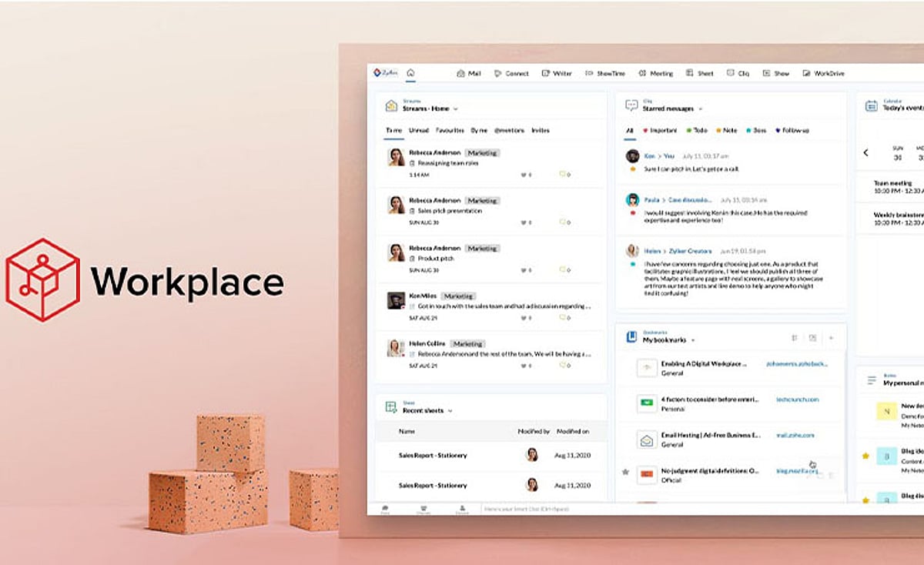Open the Cliq app tab
This screenshot has height=565, width=924.
pos(738,73)
